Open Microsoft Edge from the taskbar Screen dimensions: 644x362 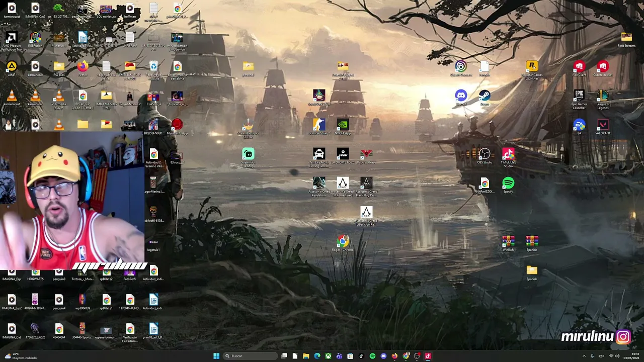[x=317, y=356]
